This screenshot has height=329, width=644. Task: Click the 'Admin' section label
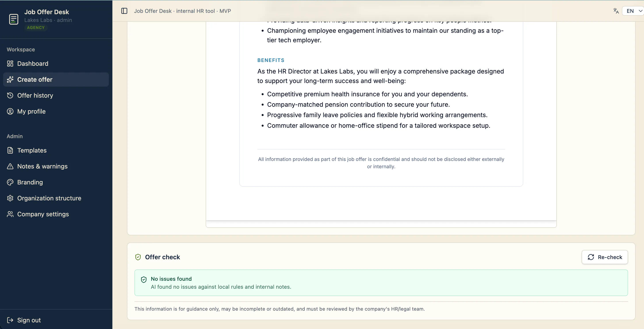tap(15, 136)
